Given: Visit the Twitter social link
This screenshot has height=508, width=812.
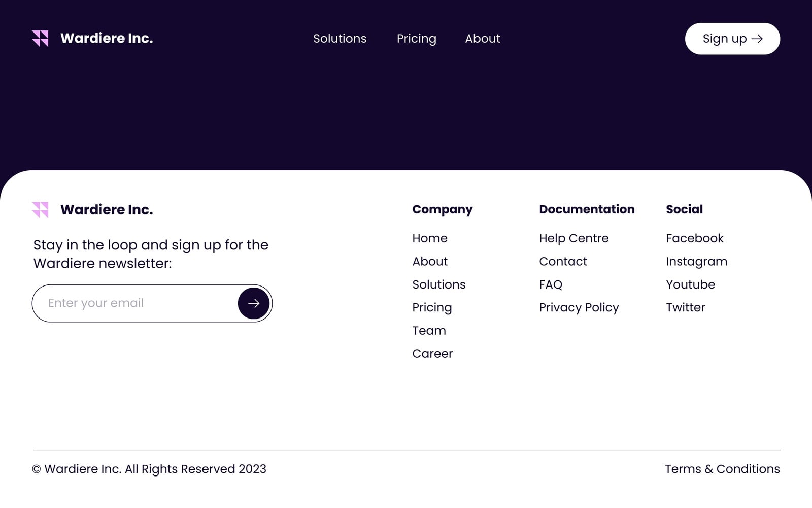Looking at the screenshot, I should 685,308.
